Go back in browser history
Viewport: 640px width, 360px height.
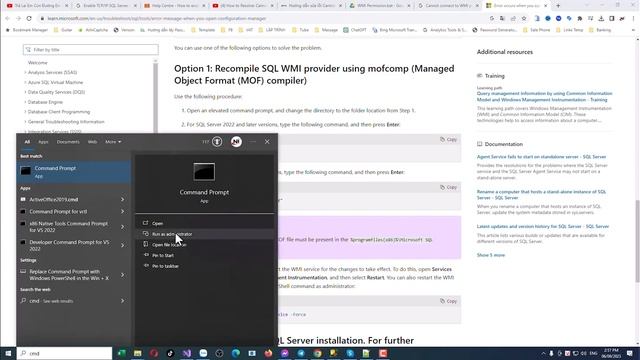coord(7,18)
